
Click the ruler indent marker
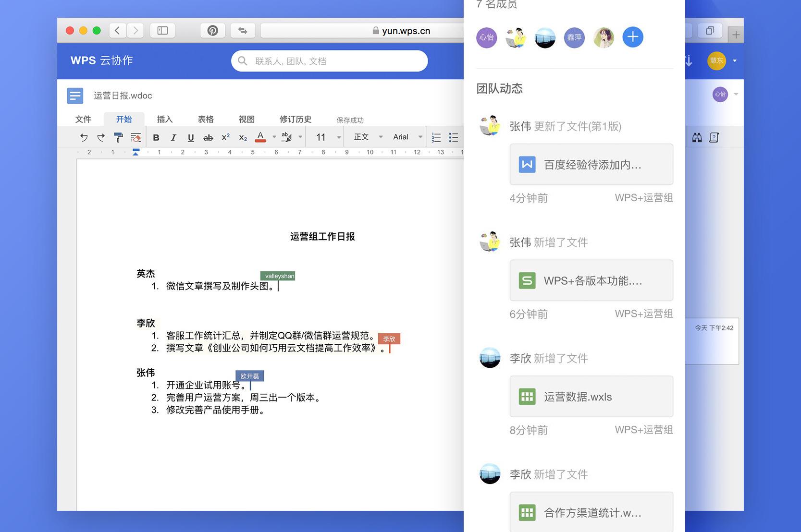136,152
